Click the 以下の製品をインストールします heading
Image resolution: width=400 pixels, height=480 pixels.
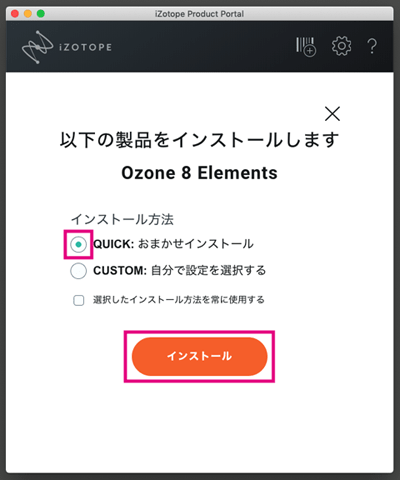[x=199, y=140]
